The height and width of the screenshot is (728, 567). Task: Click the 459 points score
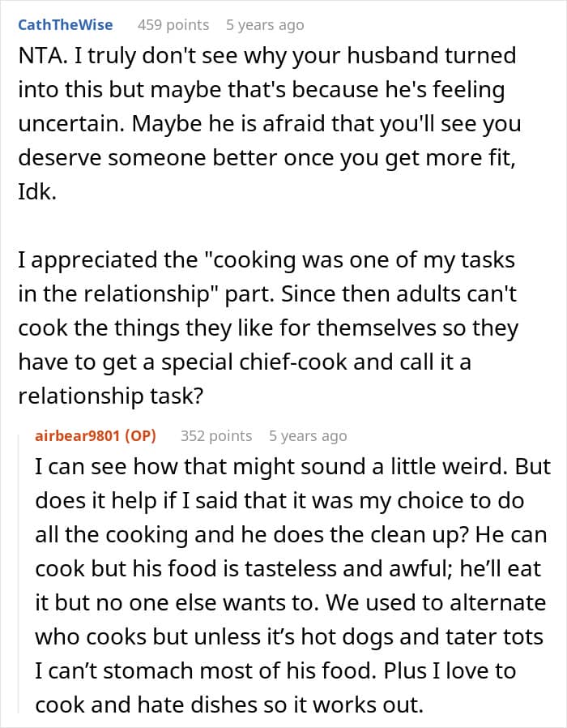pyautogui.click(x=173, y=25)
